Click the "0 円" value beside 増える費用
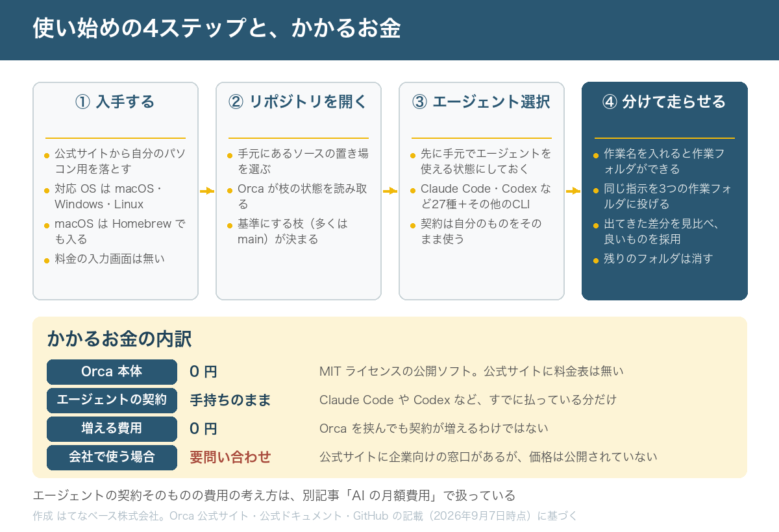779x532 pixels. (203, 429)
